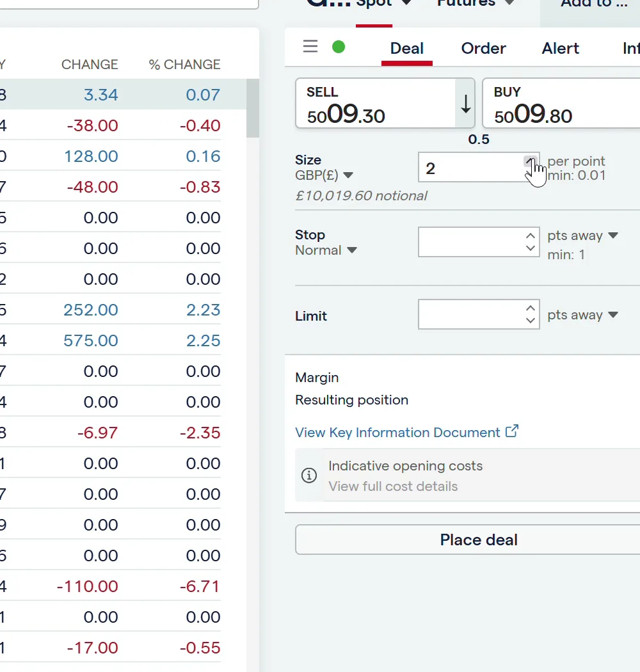
Task: Click the info icon by Indicative opening costs
Action: pos(309,476)
